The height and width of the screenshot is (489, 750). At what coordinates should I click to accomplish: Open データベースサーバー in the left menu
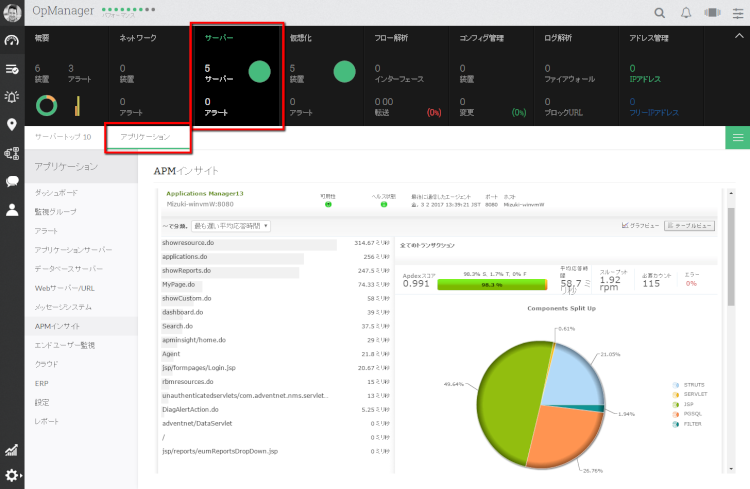coord(68,269)
